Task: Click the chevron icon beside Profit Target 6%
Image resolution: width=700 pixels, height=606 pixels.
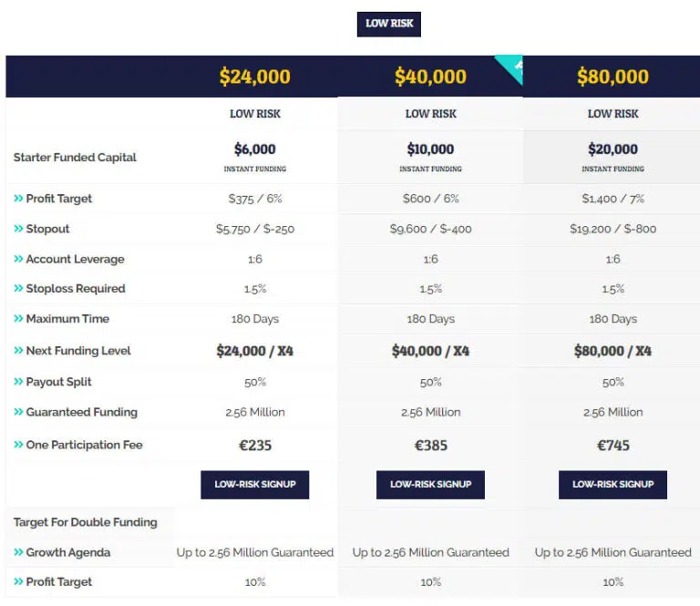Action: (18, 198)
